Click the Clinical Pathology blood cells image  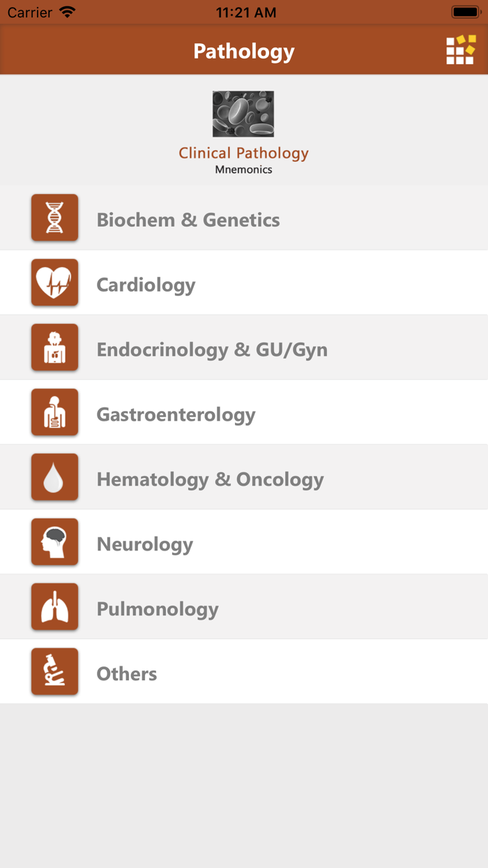[x=243, y=113]
